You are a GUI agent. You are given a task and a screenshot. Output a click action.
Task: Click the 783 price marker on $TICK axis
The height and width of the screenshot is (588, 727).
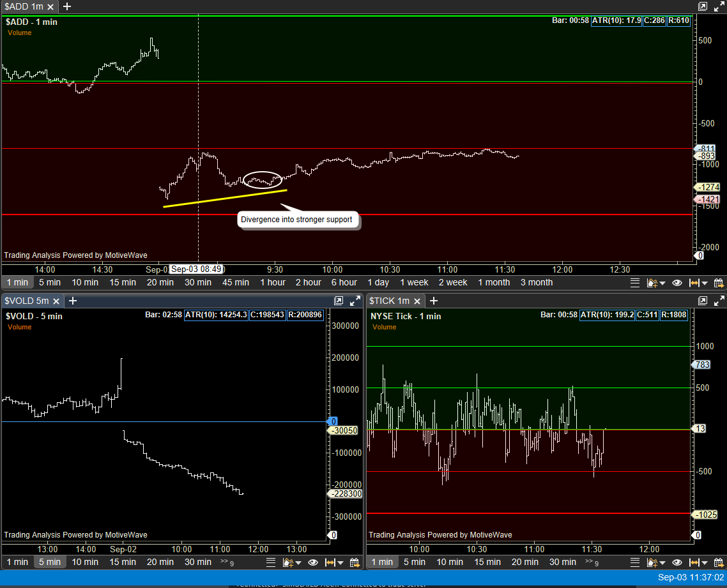pos(701,365)
